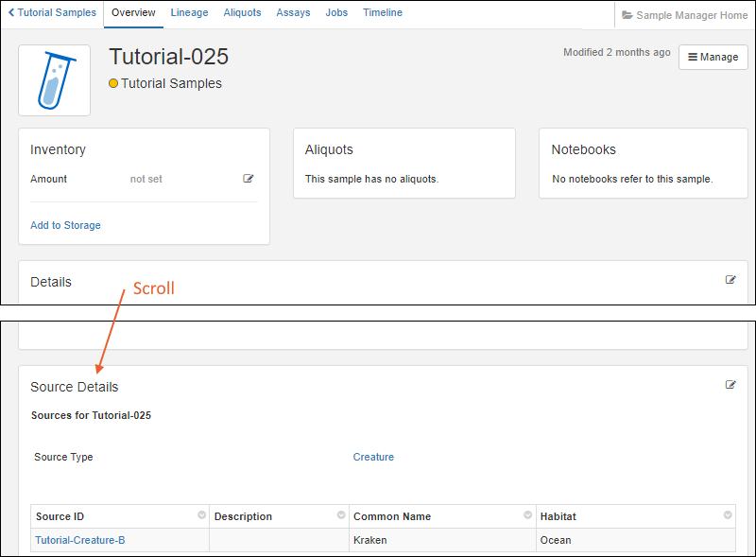
Task: Click the Sample Manager Home folder icon
Action: click(x=627, y=15)
